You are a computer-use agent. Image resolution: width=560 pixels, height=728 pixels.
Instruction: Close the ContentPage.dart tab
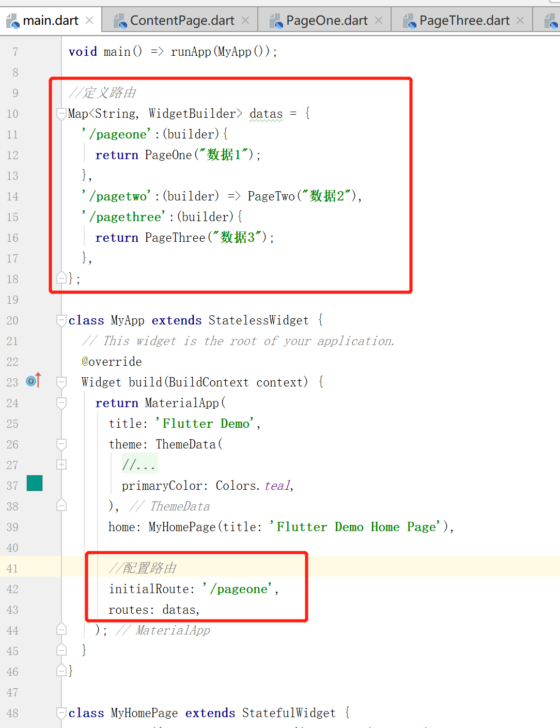pos(245,21)
